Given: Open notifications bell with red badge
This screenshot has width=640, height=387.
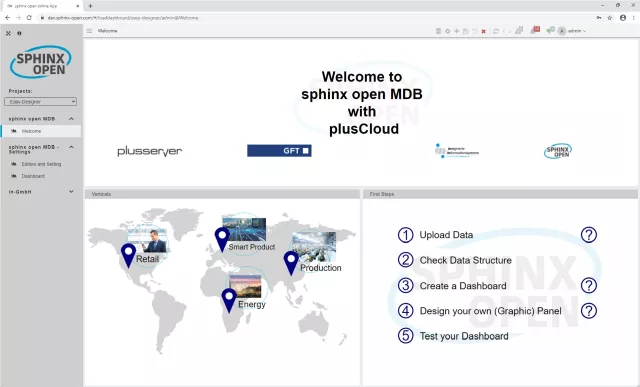Looking at the screenshot, I should pos(534,30).
